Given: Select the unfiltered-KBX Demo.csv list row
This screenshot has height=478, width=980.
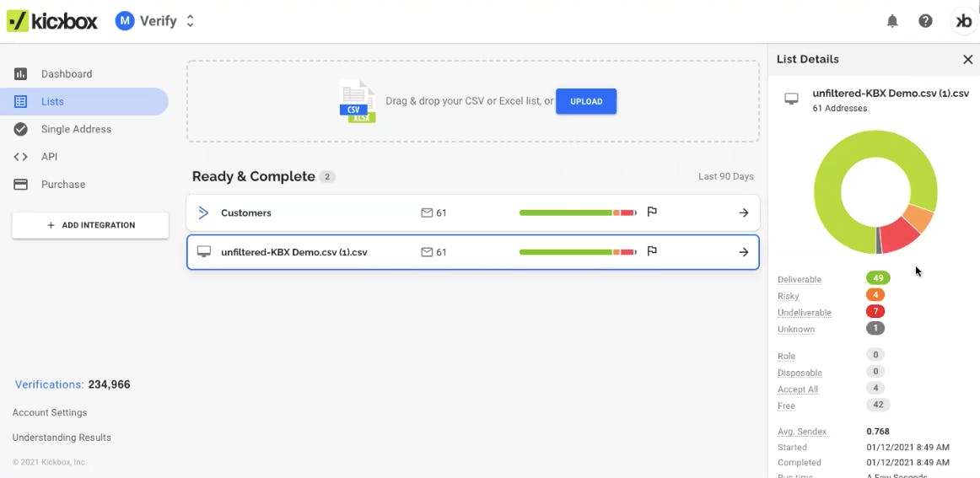Looking at the screenshot, I should point(473,252).
